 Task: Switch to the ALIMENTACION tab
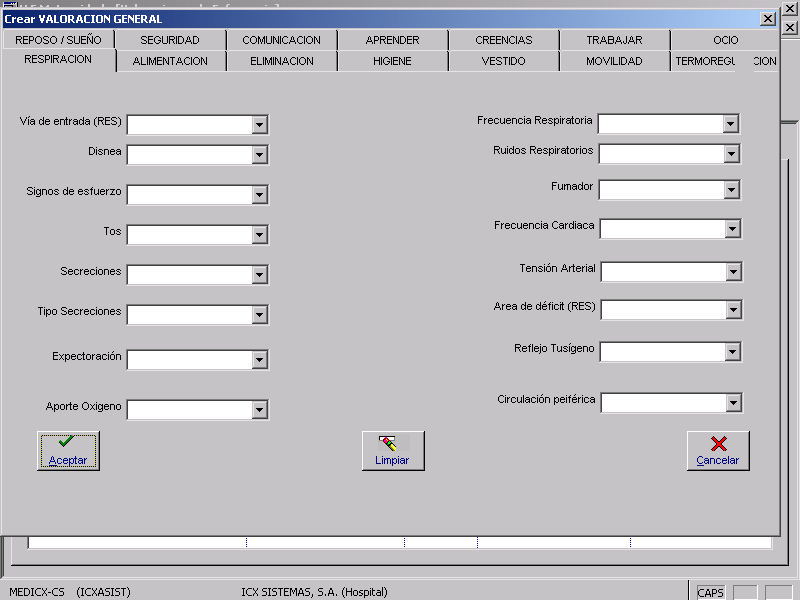coord(170,61)
